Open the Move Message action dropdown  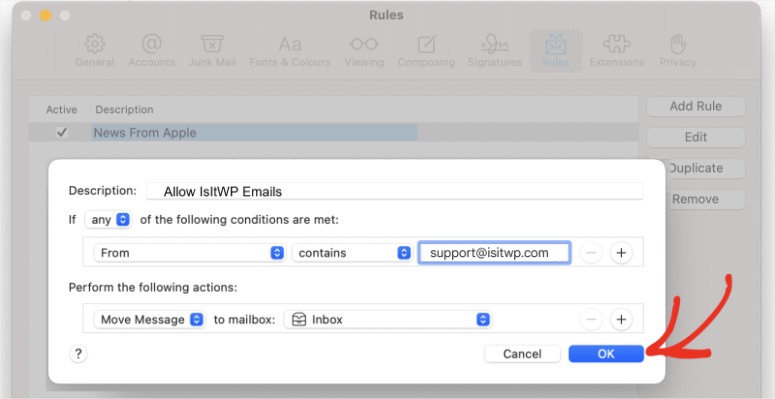pos(149,319)
